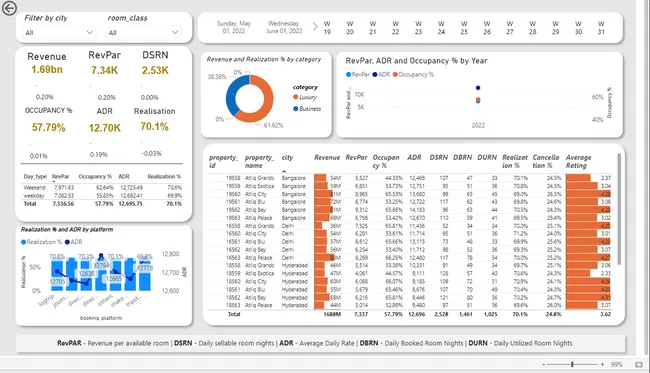Click the 38.38% donut data label
Image resolution: width=650 pixels, height=373 pixels.
point(217,77)
